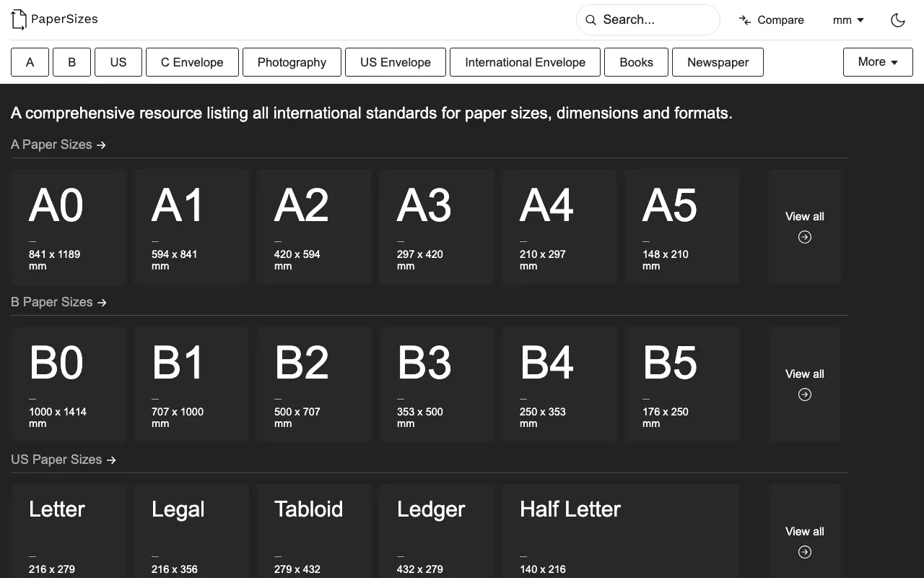Open the Ledger paper size card
This screenshot has height=578, width=924.
(437, 531)
